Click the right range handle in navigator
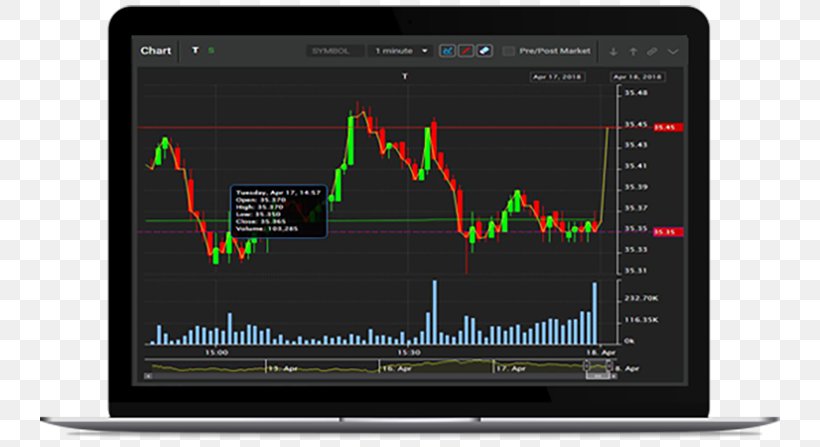This screenshot has height=447, width=820. click(x=609, y=365)
